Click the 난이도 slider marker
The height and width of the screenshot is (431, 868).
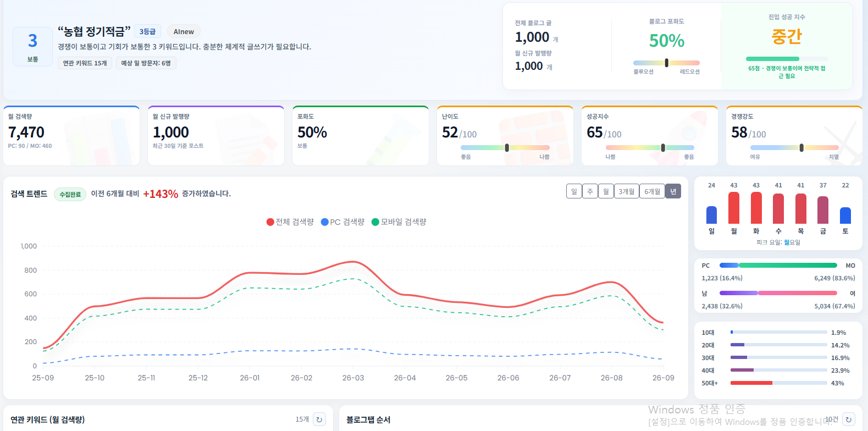507,147
